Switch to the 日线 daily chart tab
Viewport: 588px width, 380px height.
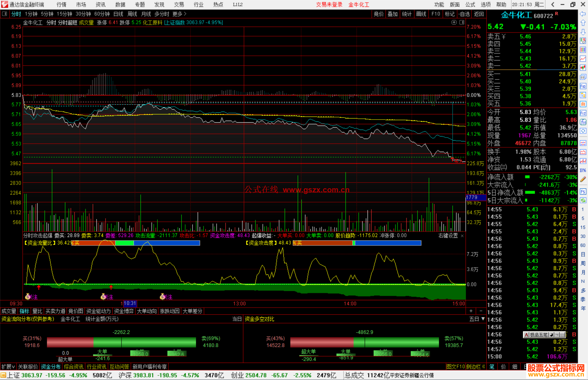click(x=118, y=14)
